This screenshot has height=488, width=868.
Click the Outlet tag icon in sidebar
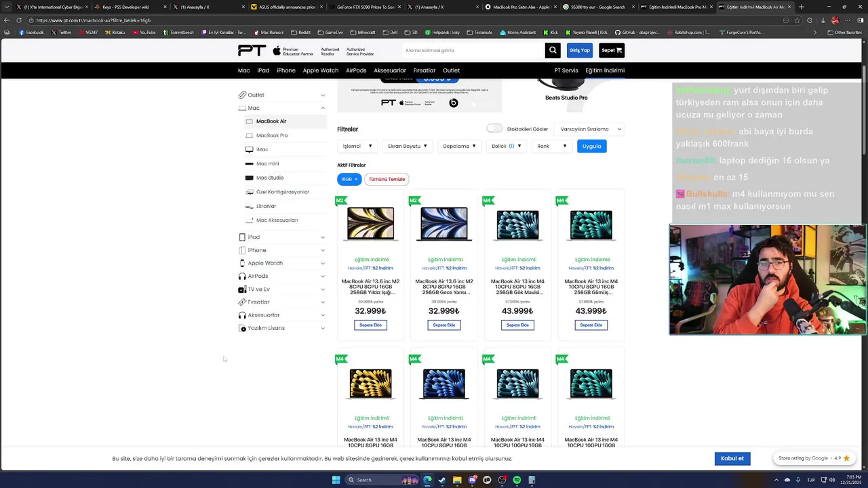pos(243,95)
